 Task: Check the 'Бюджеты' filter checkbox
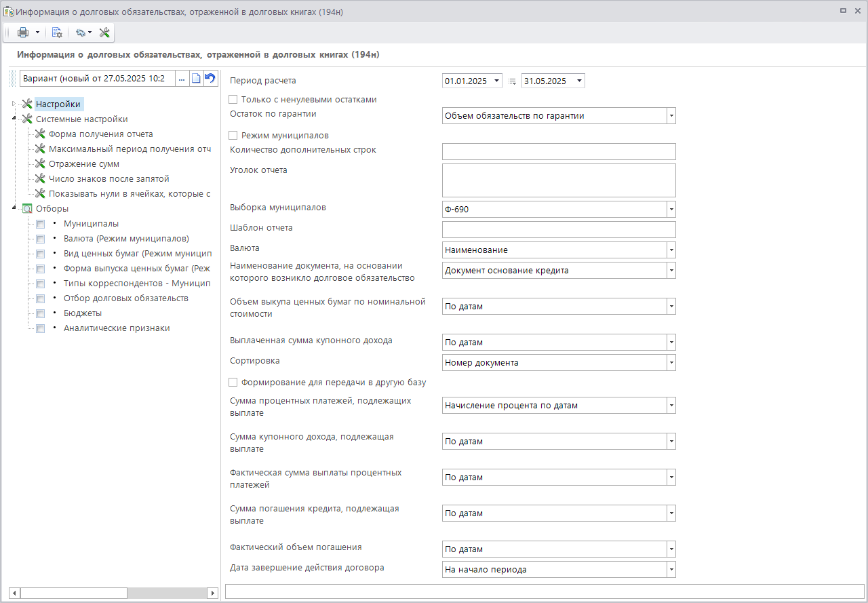click(x=41, y=313)
